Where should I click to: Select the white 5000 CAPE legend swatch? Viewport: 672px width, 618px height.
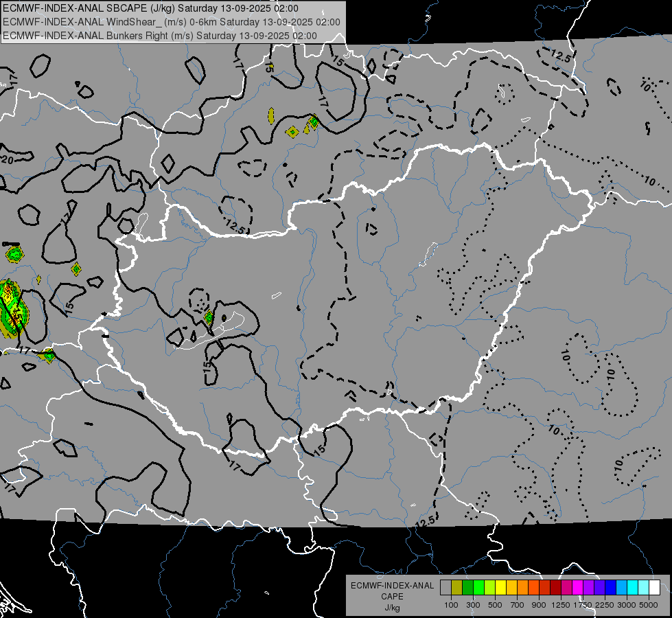pos(654,587)
